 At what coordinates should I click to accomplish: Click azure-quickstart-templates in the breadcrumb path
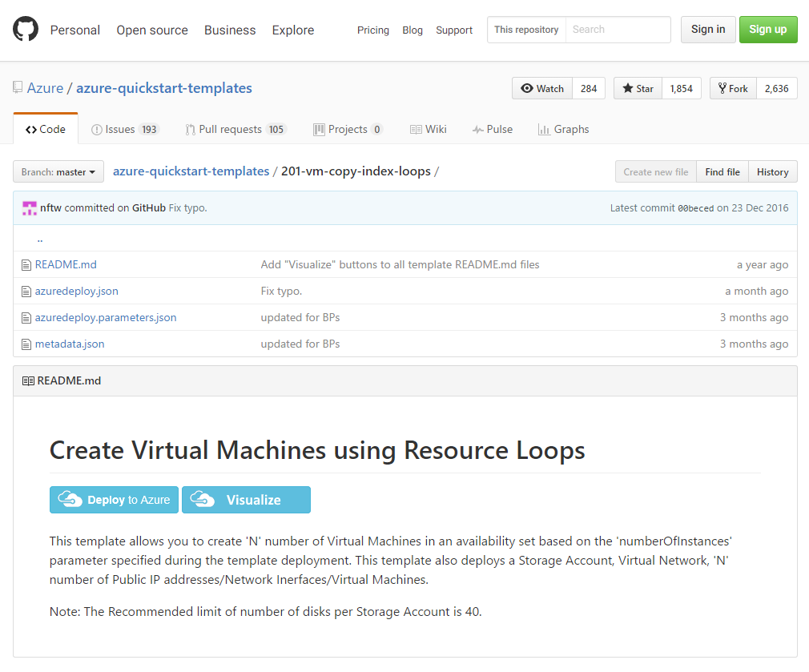(191, 171)
